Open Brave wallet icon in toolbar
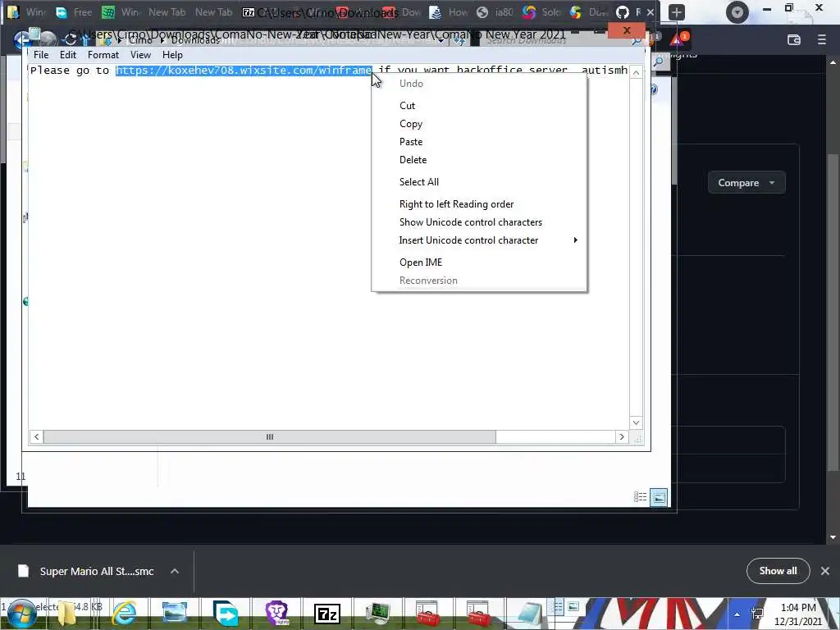 [794, 39]
